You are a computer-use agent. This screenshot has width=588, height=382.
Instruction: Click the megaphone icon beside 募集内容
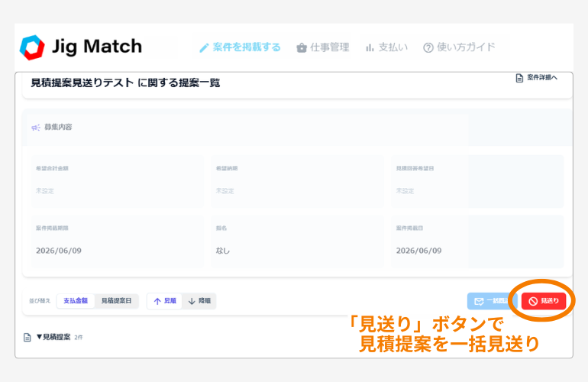[x=36, y=128]
